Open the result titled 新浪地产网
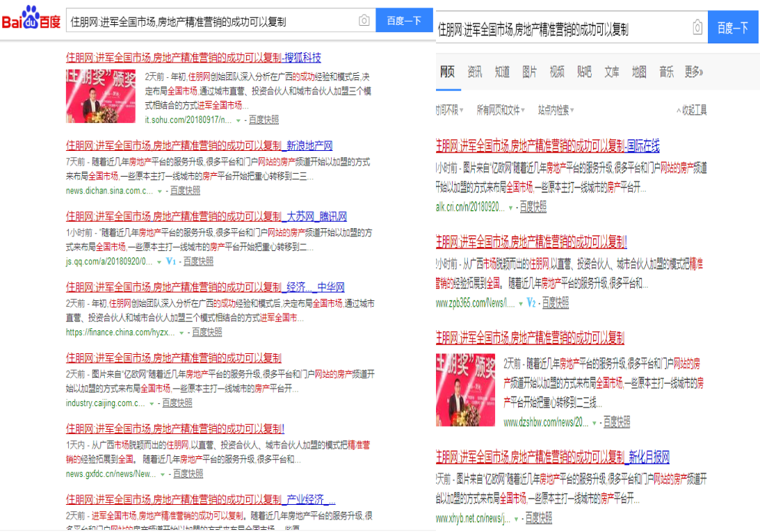The height and width of the screenshot is (532, 760). (199, 145)
